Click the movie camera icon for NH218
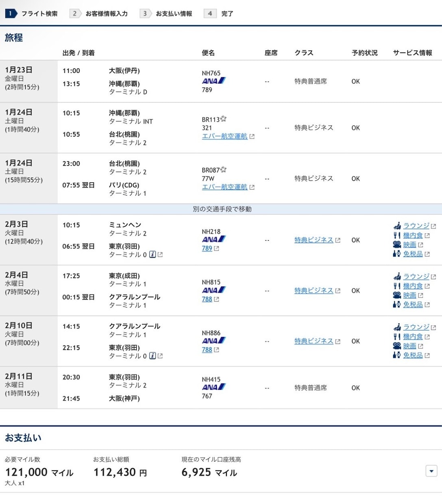The height and width of the screenshot is (504, 442). coord(397,245)
